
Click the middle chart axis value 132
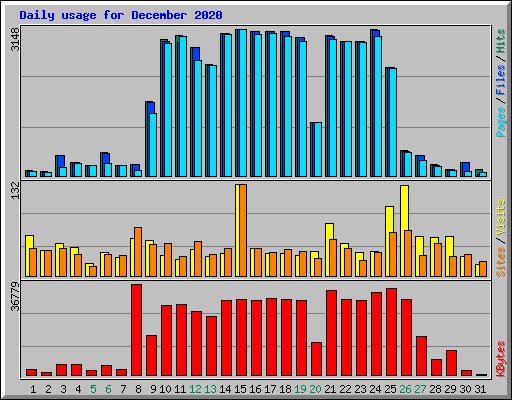15,191
